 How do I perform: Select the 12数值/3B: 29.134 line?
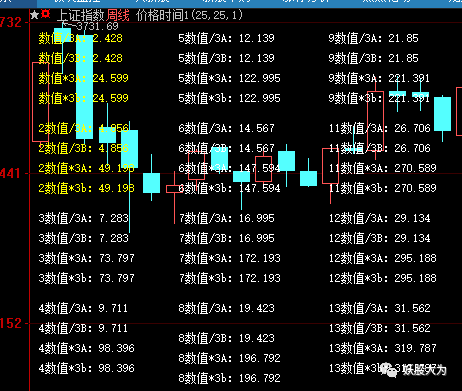pyautogui.click(x=380, y=238)
